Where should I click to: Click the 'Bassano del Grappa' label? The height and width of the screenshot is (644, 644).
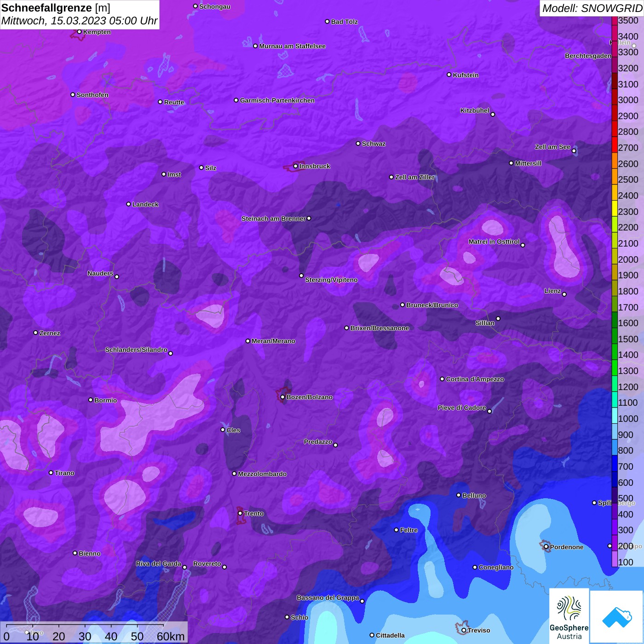[x=328, y=598]
